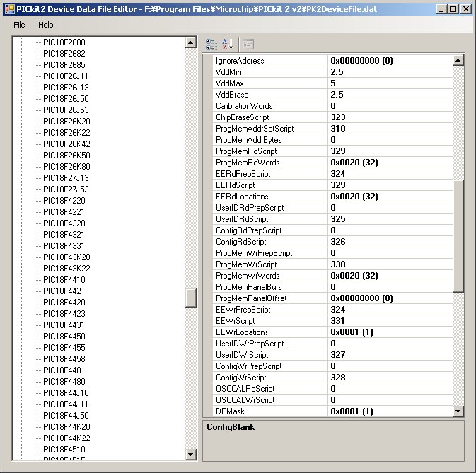This screenshot has height=473, width=476.
Task: Select PIC18F27J53 device
Action: coord(66,189)
